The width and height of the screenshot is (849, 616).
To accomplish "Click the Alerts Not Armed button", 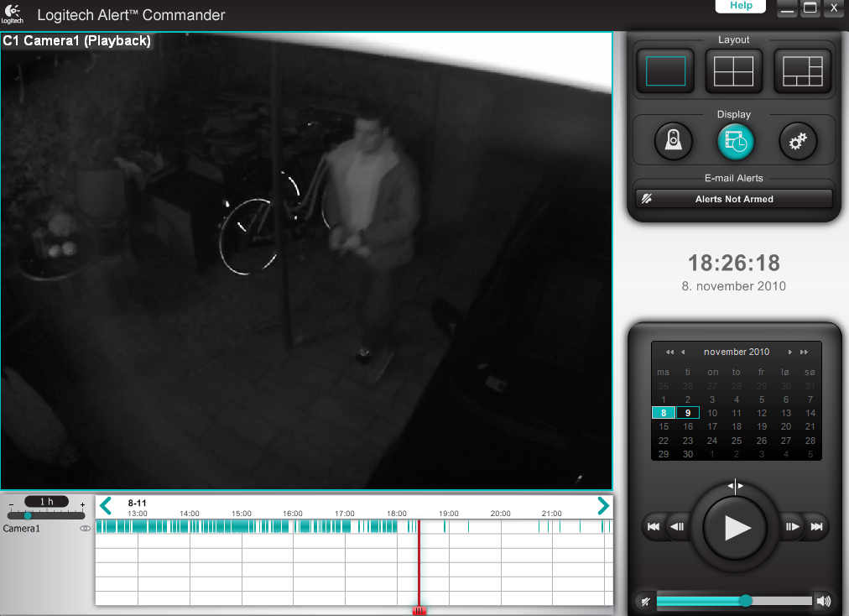I will [x=734, y=199].
